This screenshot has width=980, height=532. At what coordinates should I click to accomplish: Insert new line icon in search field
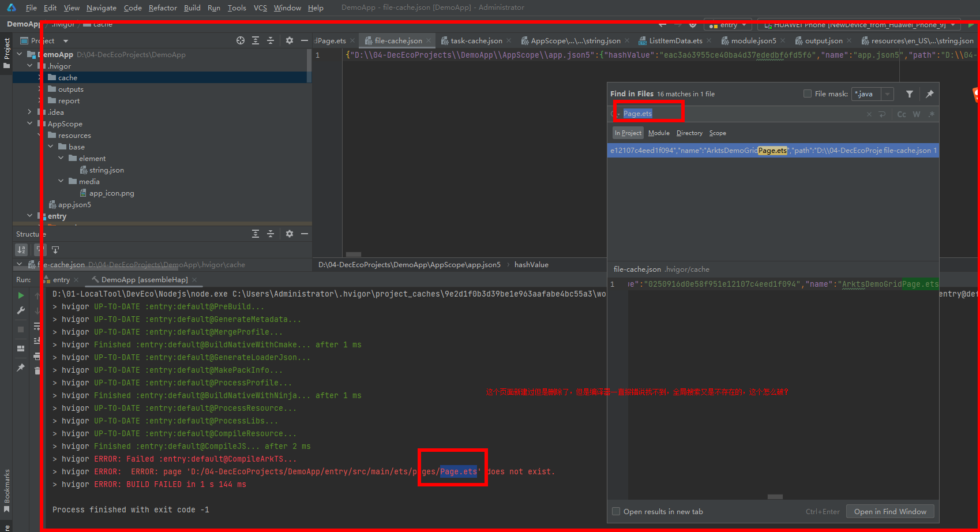(x=882, y=114)
